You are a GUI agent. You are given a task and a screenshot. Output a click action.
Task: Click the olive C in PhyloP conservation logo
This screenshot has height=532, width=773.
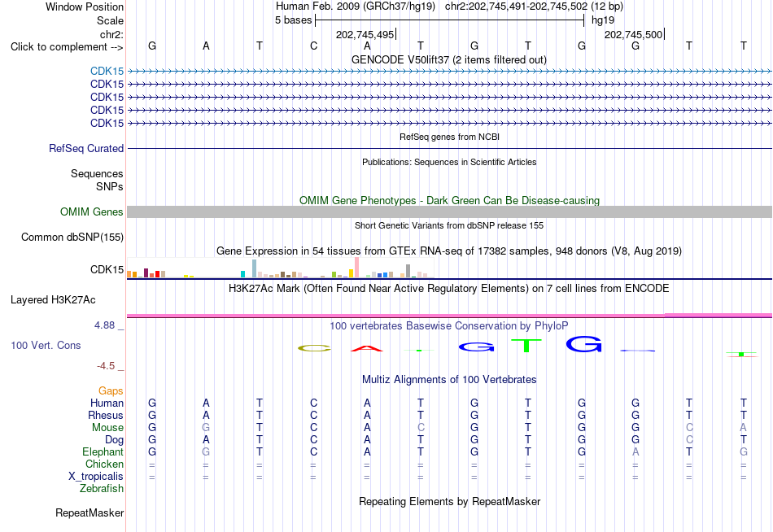point(314,348)
